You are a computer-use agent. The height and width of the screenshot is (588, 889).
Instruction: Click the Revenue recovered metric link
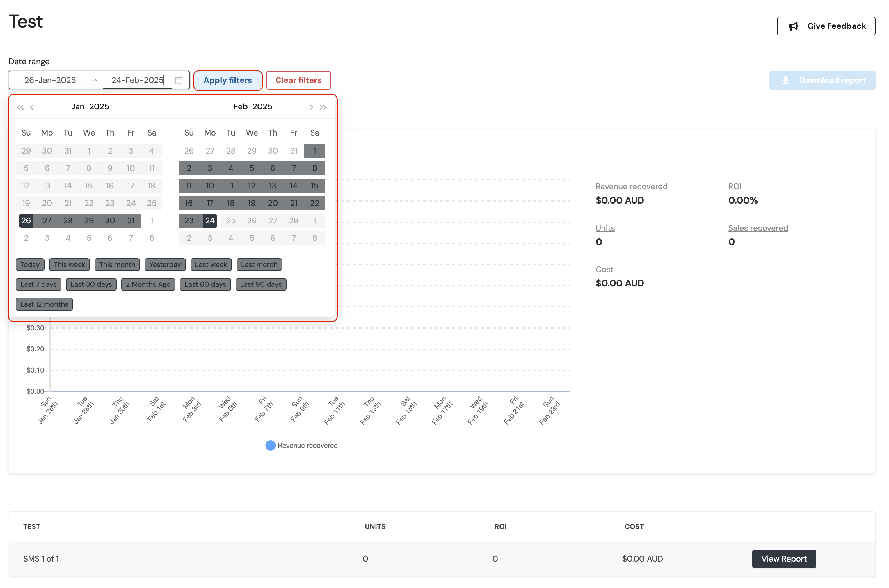tap(631, 187)
